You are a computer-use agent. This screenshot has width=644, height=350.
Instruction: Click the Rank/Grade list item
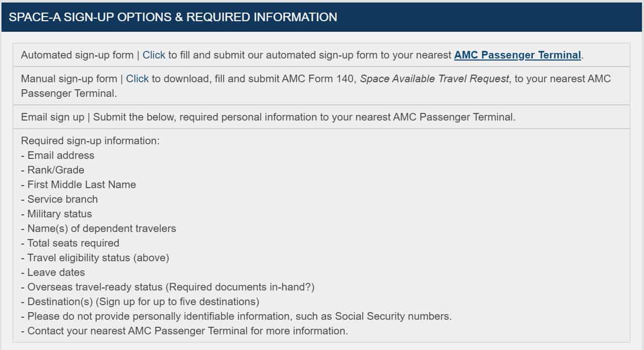click(x=52, y=170)
